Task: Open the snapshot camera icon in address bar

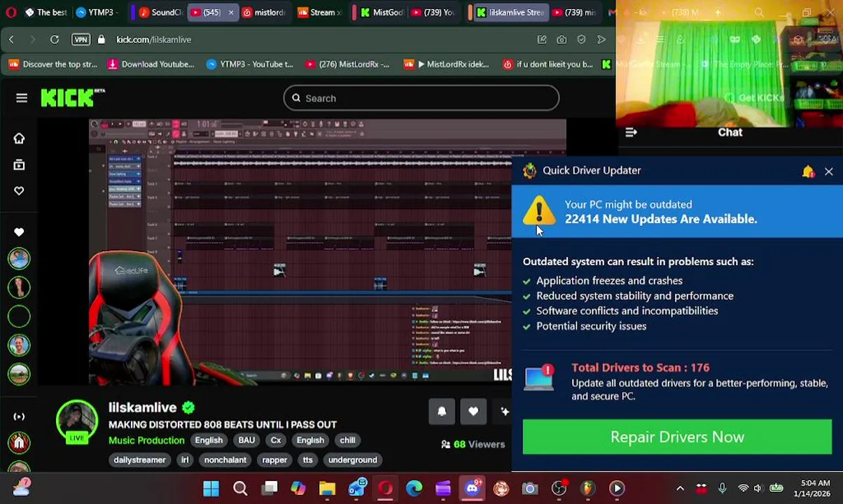Action: point(562,40)
